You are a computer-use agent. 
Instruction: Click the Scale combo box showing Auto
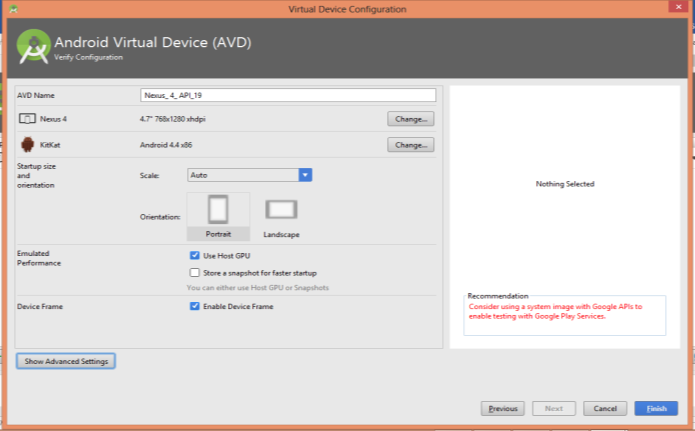click(250, 175)
